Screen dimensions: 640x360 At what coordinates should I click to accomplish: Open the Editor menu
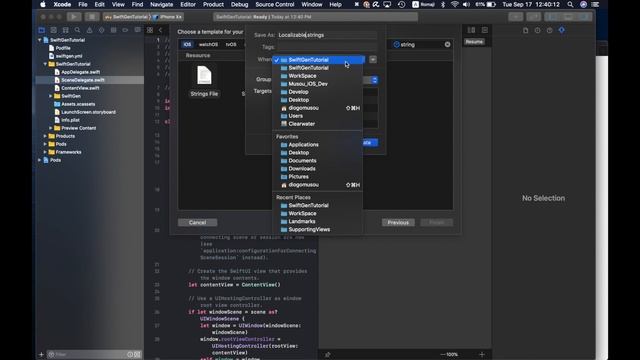pyautogui.click(x=188, y=4)
